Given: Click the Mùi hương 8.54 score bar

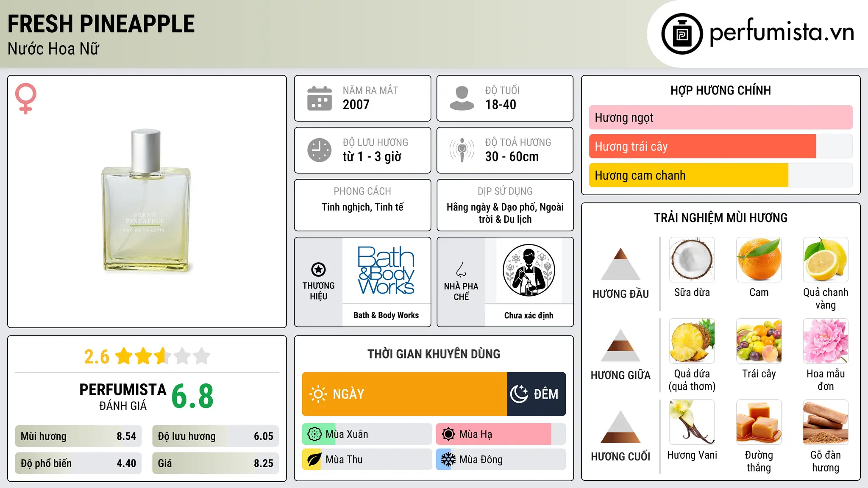Looking at the screenshot, I should (78, 436).
